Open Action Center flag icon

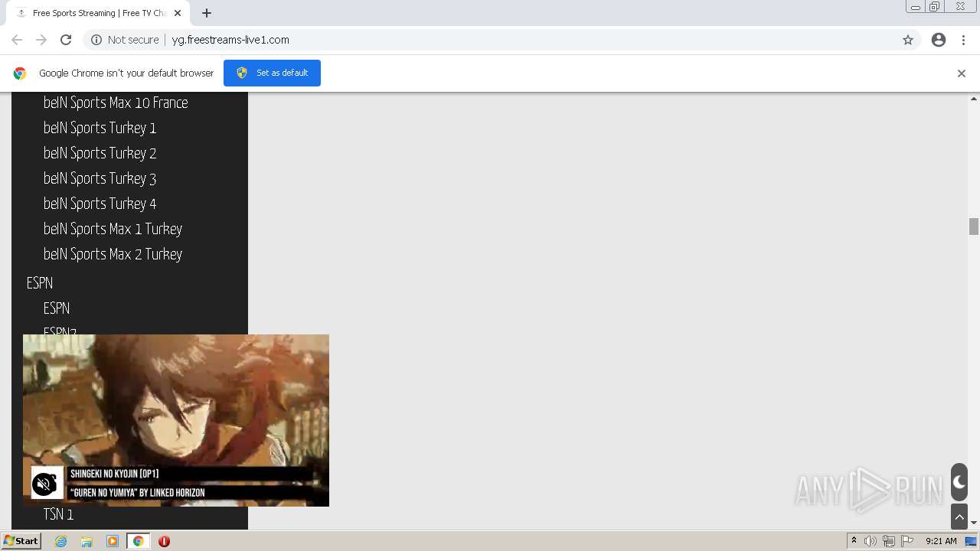coord(907,541)
